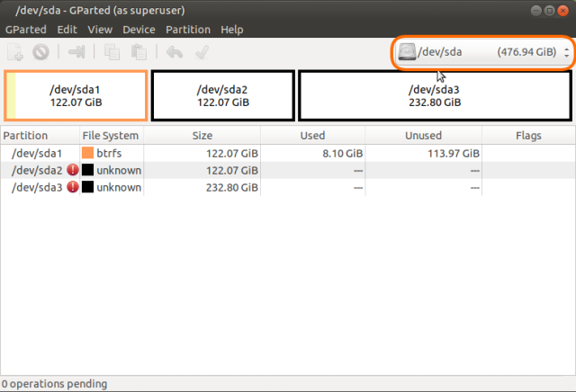This screenshot has width=576, height=392.
Task: Click the File System column header
Action: click(111, 136)
